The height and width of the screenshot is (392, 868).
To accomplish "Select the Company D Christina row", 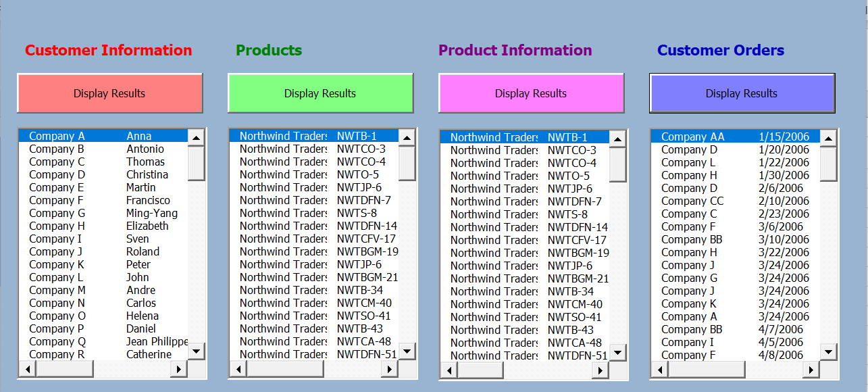I will [104, 174].
